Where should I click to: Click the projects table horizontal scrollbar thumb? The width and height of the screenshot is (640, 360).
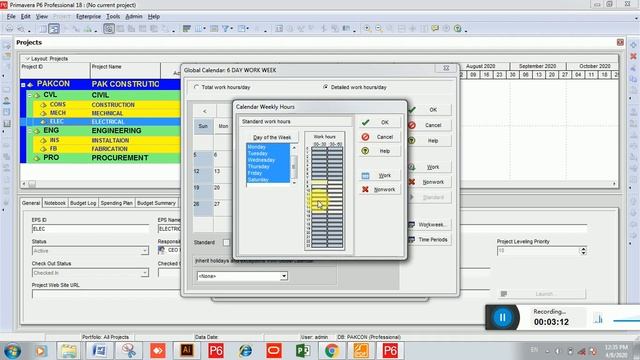click(x=32, y=184)
